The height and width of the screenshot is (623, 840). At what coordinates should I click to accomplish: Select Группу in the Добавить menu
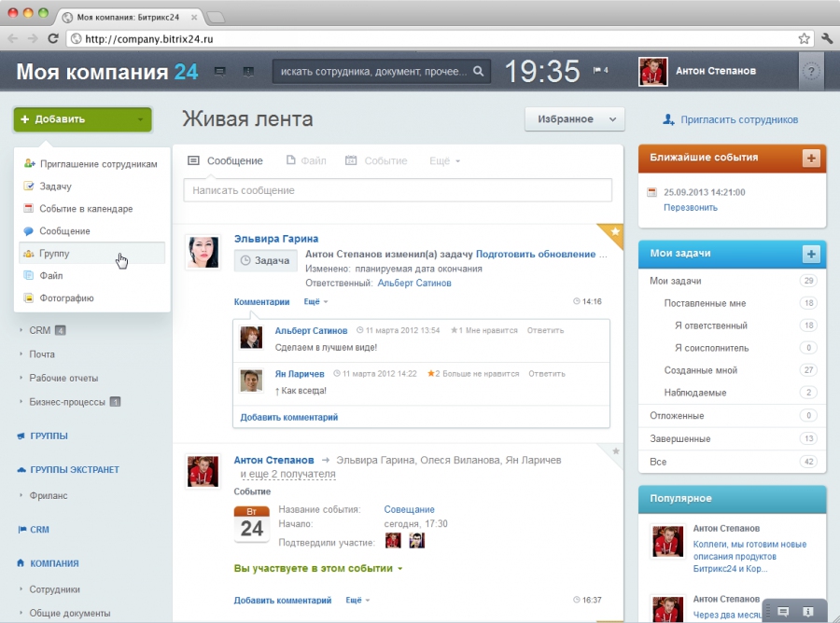click(91, 254)
